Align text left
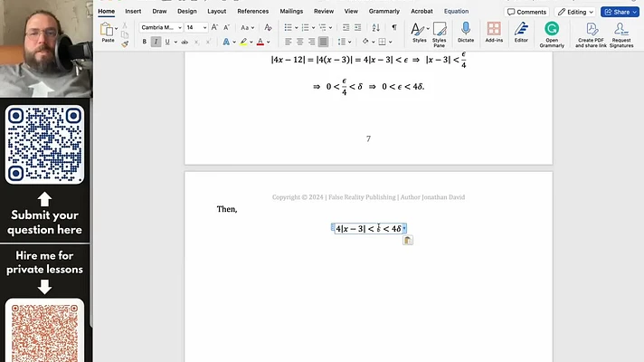This screenshot has height=362, width=644. coord(289,42)
